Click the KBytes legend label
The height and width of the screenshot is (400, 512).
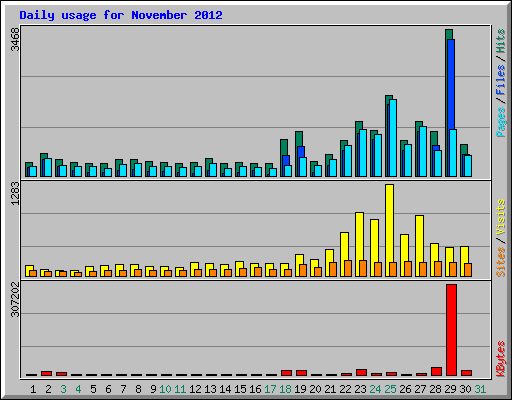click(501, 359)
